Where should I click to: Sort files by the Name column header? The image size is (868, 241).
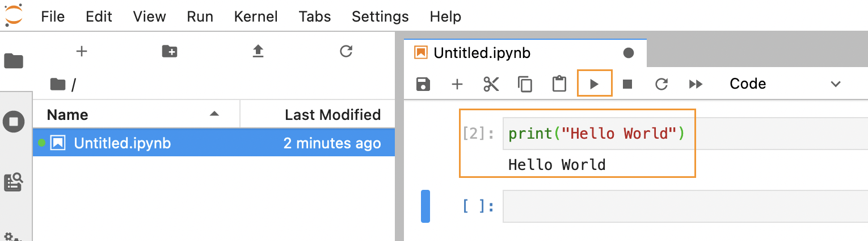tap(137, 115)
